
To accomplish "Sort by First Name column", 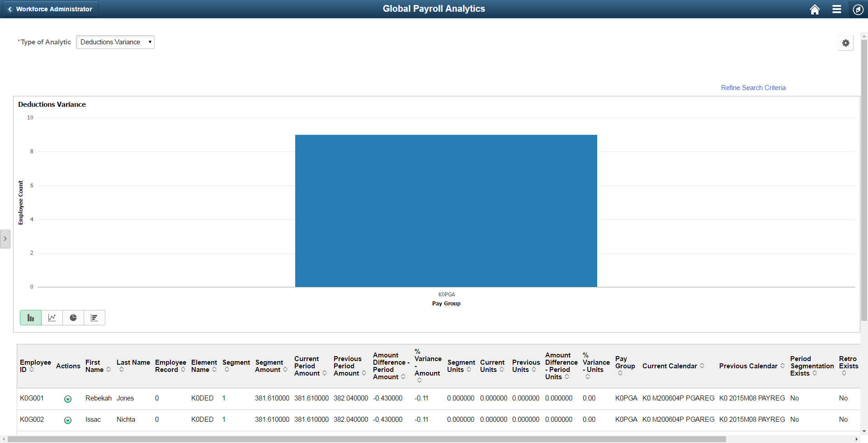I will click(98, 366).
